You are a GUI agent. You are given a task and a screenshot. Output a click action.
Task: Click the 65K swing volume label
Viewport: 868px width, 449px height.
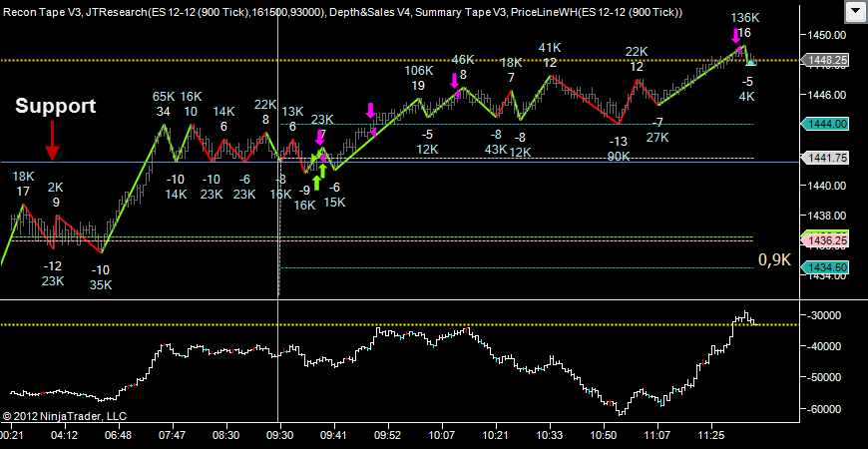(164, 97)
